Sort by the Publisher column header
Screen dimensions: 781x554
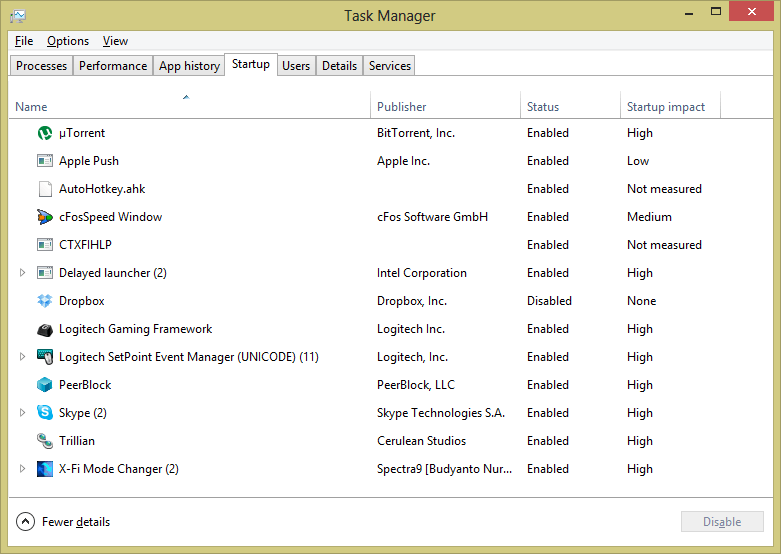(445, 105)
